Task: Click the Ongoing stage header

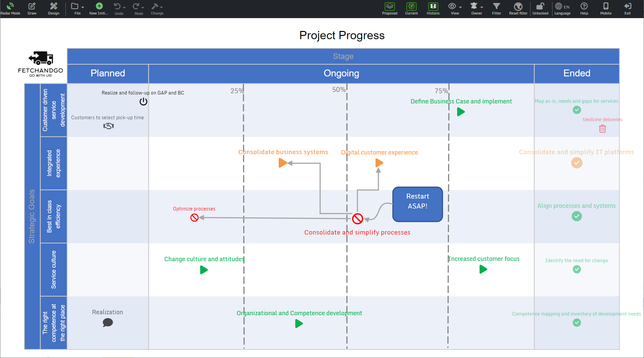Action: (x=341, y=73)
